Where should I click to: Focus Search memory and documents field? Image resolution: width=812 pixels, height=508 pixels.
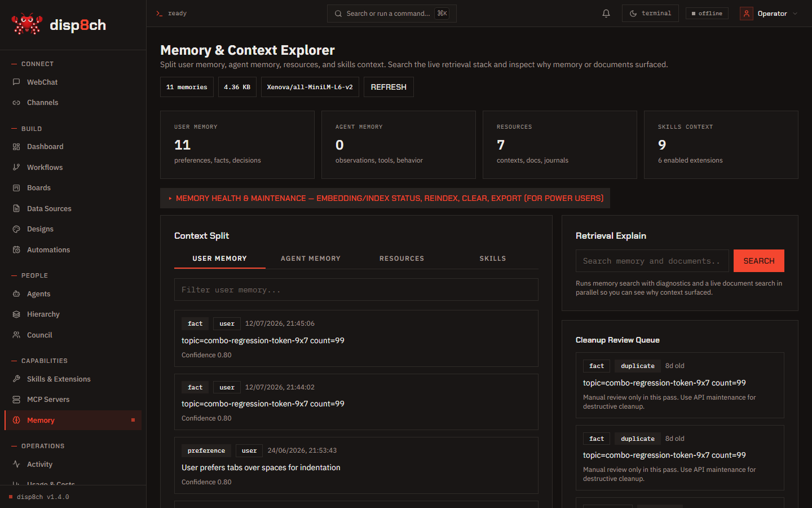pyautogui.click(x=652, y=261)
